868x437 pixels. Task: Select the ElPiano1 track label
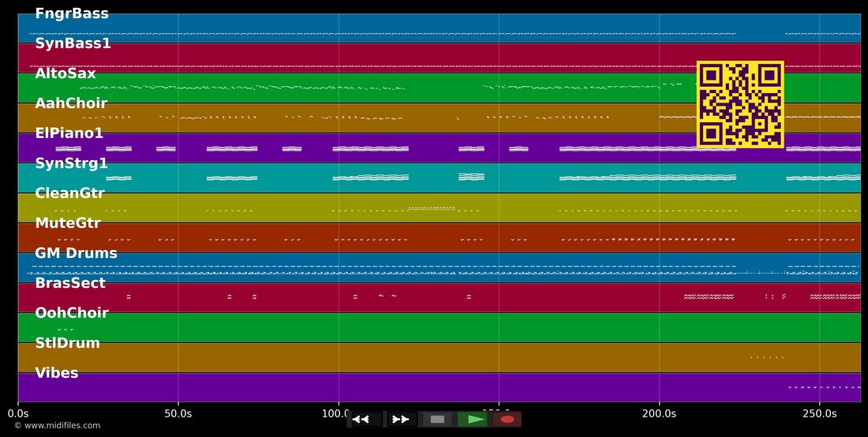click(69, 133)
